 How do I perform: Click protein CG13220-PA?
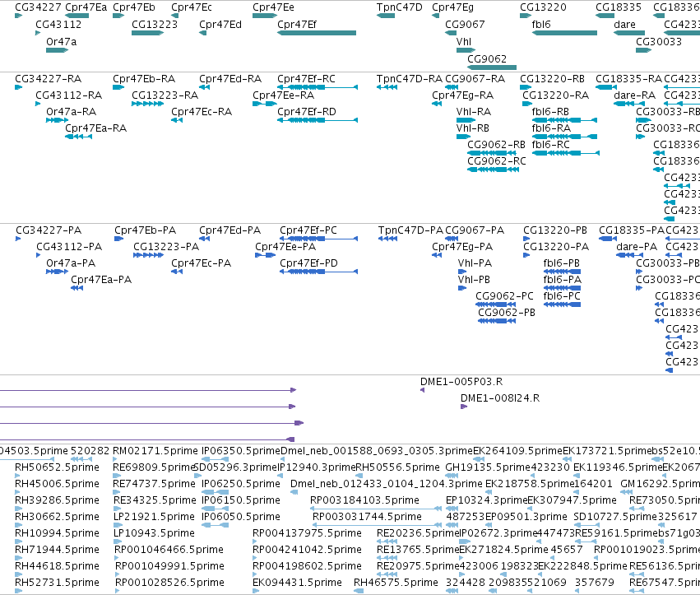(x=526, y=255)
